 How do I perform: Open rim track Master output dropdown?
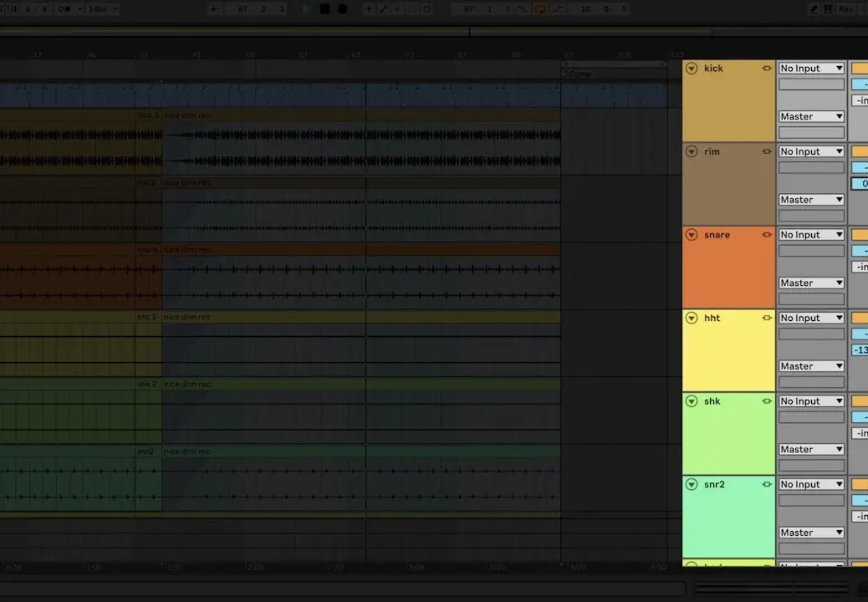(x=811, y=199)
